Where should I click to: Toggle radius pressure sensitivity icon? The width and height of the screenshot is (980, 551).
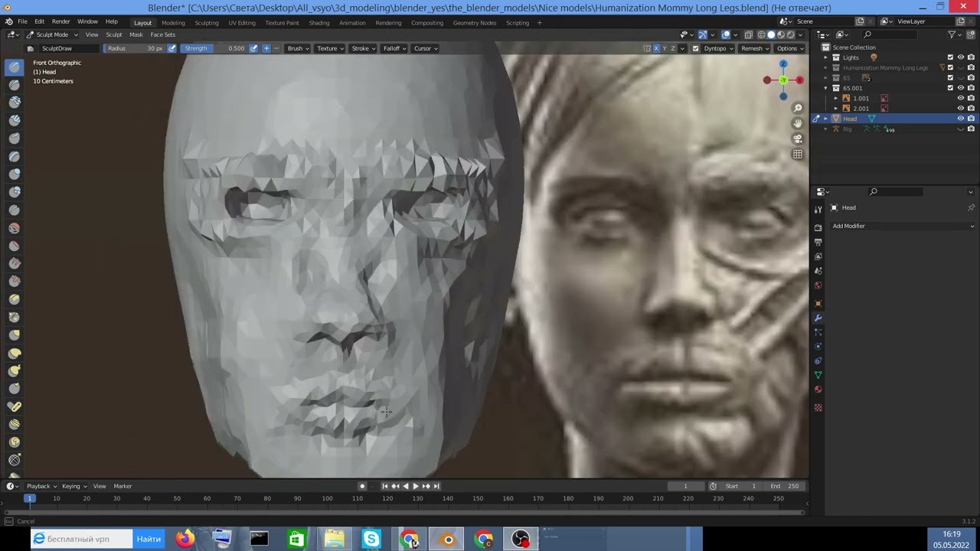171,48
